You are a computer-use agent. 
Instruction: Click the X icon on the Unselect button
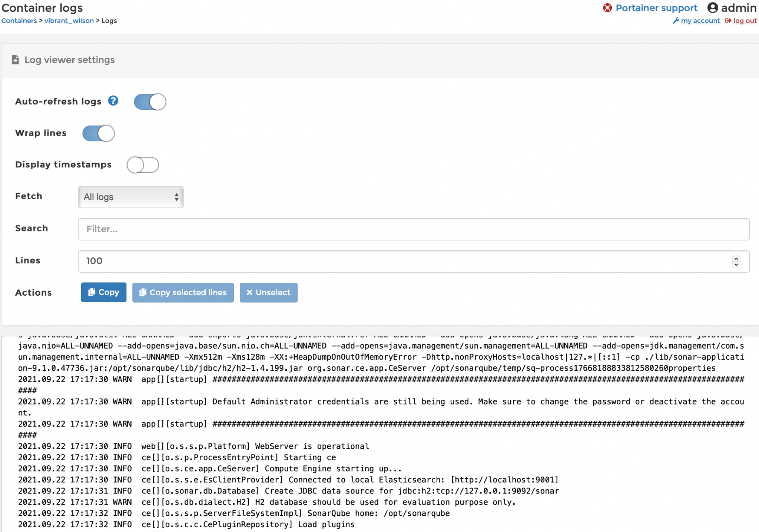[249, 292]
